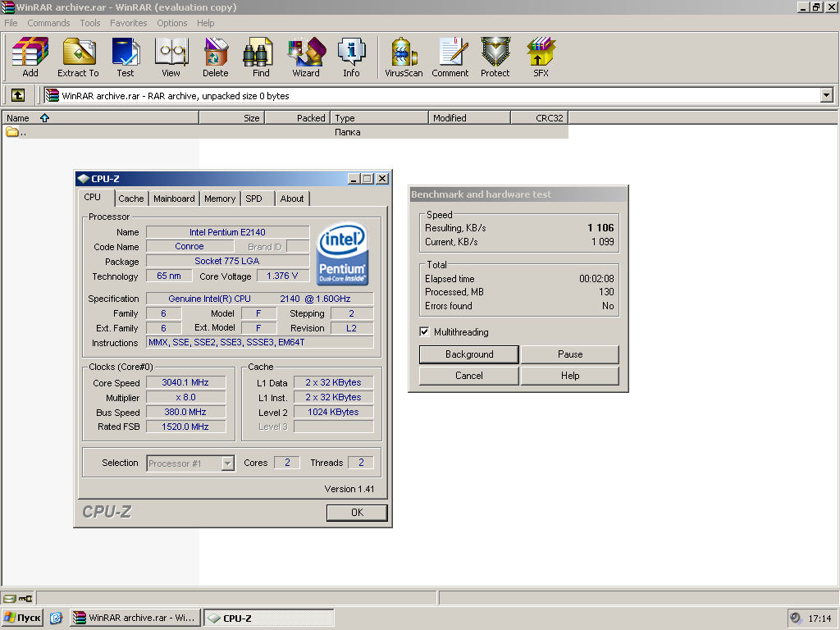Screen dimensions: 840x630
Task: Click the Intel Pentium E2140 name field
Action: pos(228,232)
